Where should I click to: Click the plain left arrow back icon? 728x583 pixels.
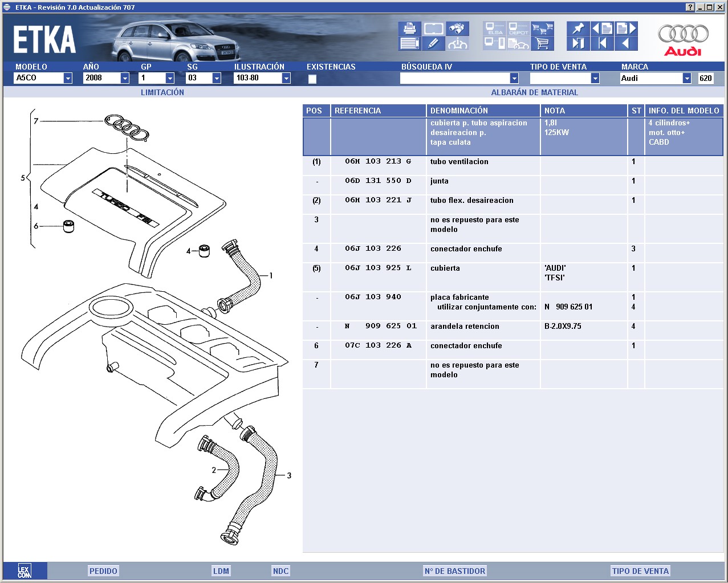pos(626,43)
